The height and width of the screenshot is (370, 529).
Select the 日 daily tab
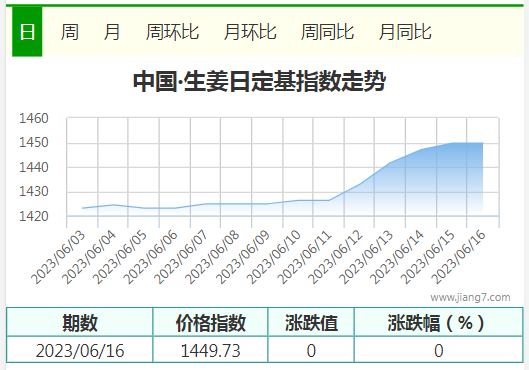tap(27, 32)
